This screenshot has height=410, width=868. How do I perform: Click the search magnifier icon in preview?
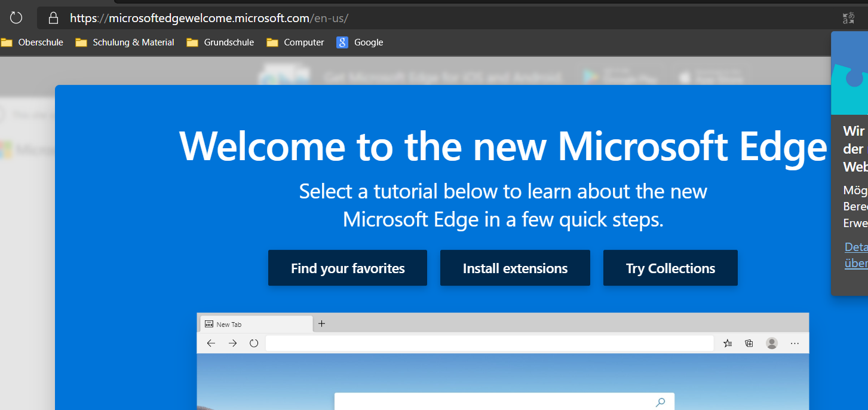click(x=660, y=402)
